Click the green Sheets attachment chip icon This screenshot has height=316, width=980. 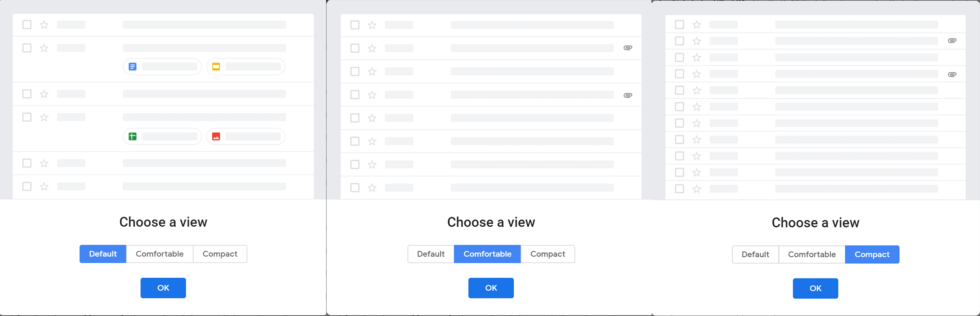(x=132, y=137)
